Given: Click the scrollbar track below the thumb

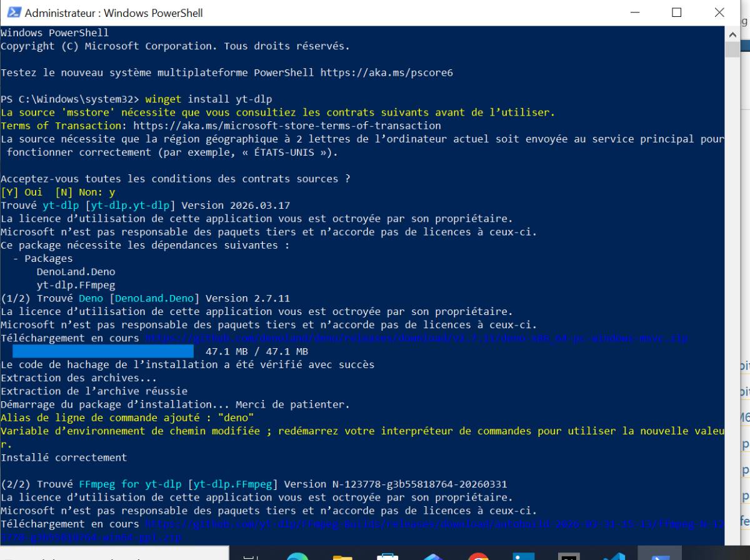Looking at the screenshot, I should click(x=732, y=312).
